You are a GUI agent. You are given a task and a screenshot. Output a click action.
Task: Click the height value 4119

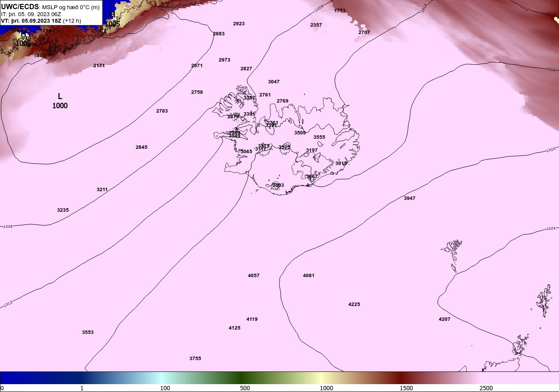(252, 319)
